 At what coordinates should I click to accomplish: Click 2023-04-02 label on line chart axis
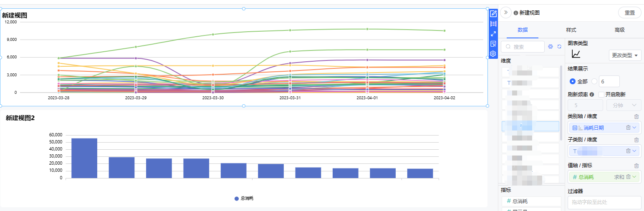point(444,98)
